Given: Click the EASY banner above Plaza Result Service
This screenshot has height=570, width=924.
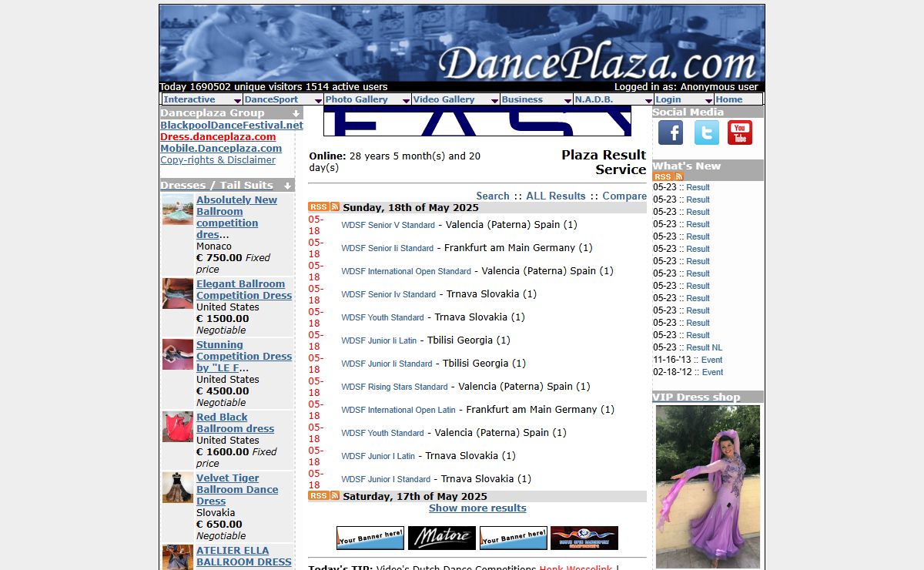Looking at the screenshot, I should [477, 122].
